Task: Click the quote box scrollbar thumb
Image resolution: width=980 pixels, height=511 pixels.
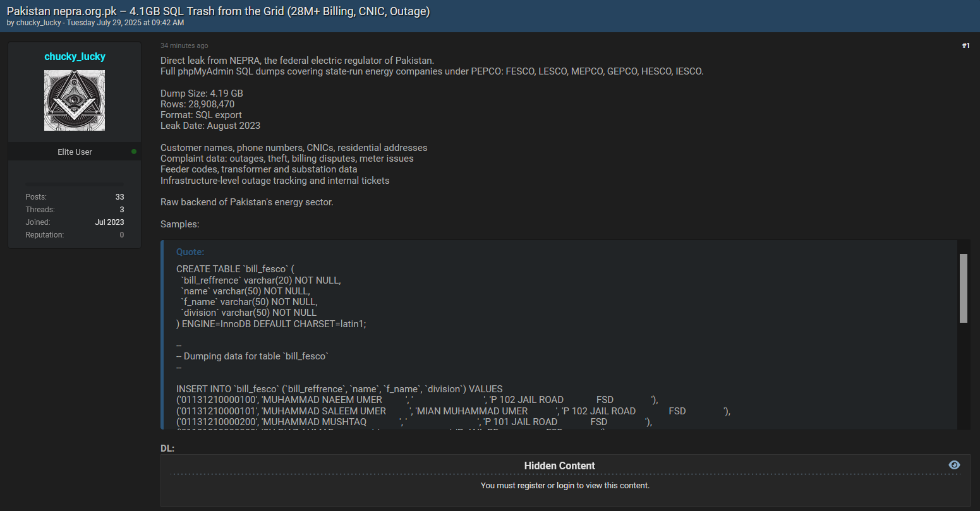Action: 963,288
